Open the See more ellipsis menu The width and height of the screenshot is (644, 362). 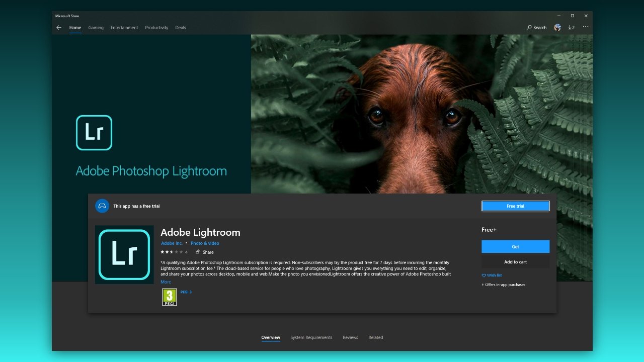[x=585, y=28]
